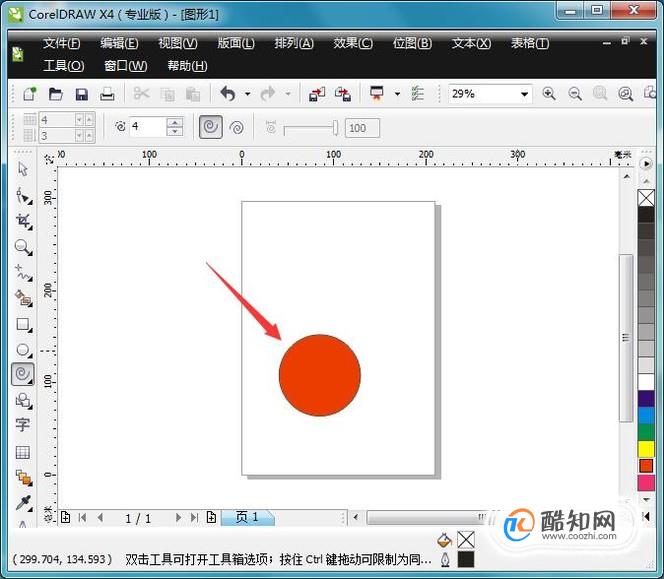The height and width of the screenshot is (579, 664).
Task: Click the spiral revolutions input field
Action: click(148, 127)
